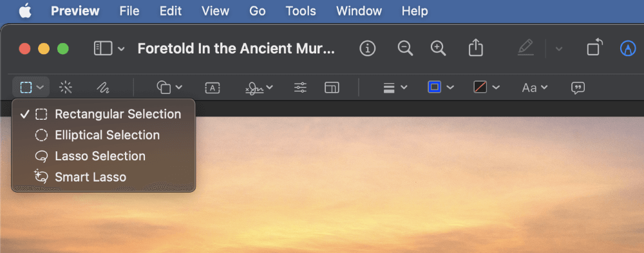The image size is (644, 253).
Task: Click the Foretold In the Ancient Mur... title
Action: coord(236,49)
